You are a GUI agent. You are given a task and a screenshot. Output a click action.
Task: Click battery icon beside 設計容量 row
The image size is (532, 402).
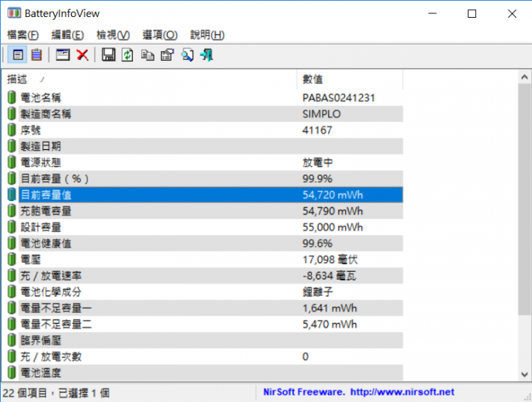pos(12,228)
